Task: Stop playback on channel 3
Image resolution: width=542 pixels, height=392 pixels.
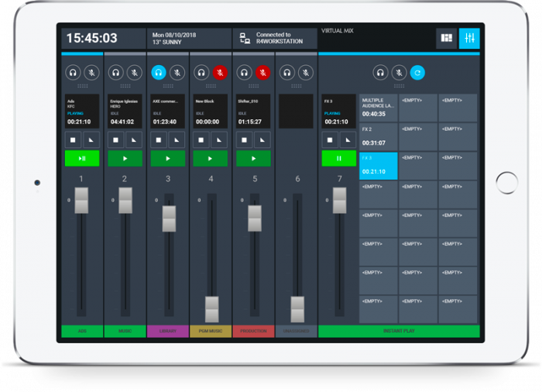Action: click(159, 139)
